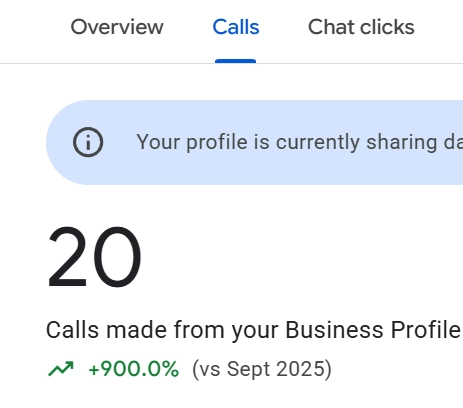Click the (vs Sept 2025) comparison text
463x408 pixels.
coord(262,369)
